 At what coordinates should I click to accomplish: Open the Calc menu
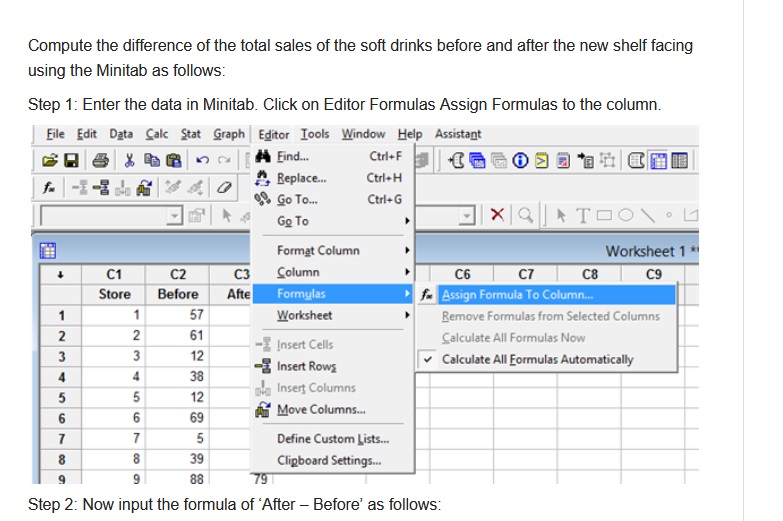(157, 134)
